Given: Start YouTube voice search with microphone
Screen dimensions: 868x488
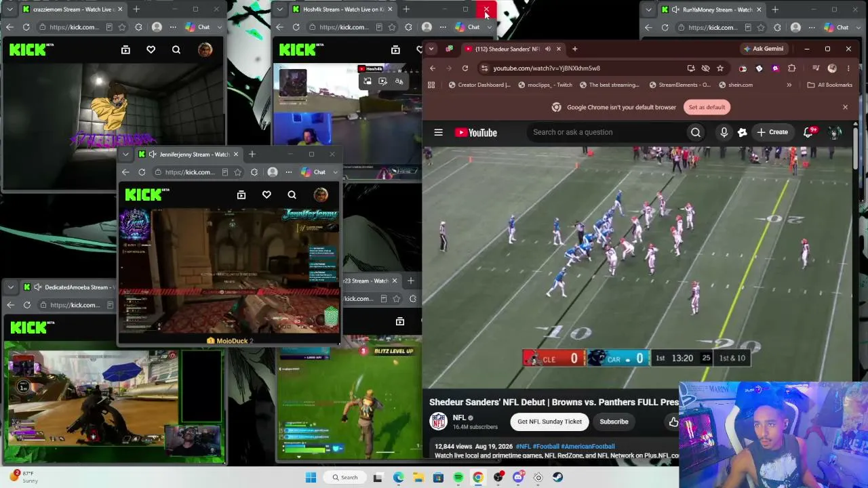Looking at the screenshot, I should tap(724, 133).
